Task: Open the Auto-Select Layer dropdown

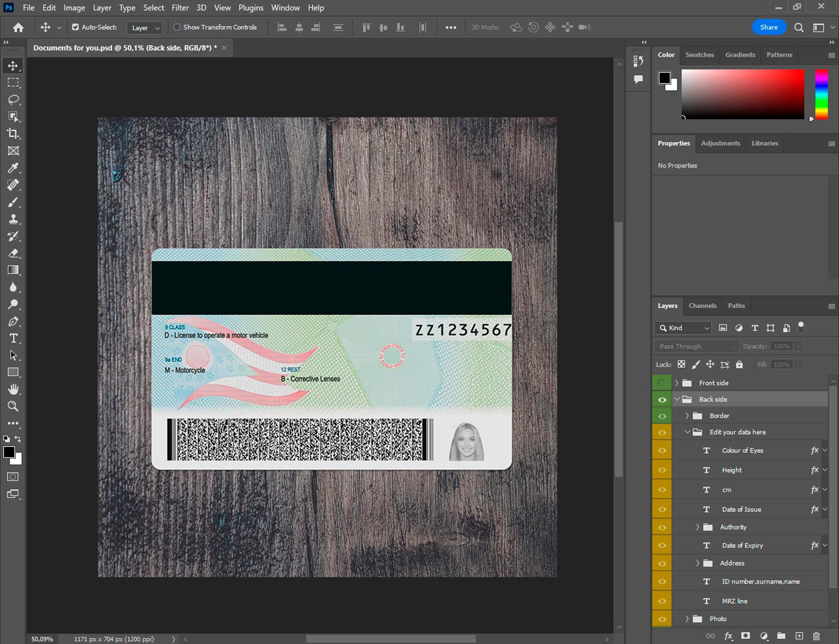Action: click(145, 27)
